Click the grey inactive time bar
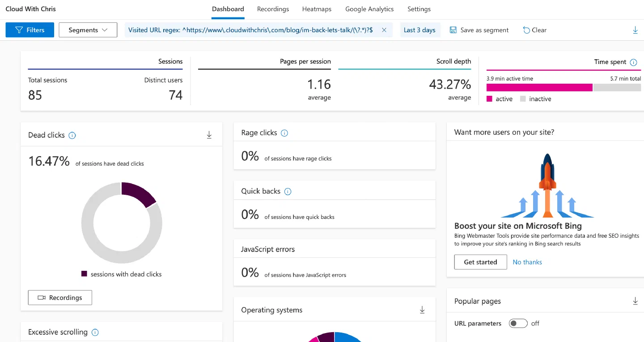 pyautogui.click(x=617, y=87)
